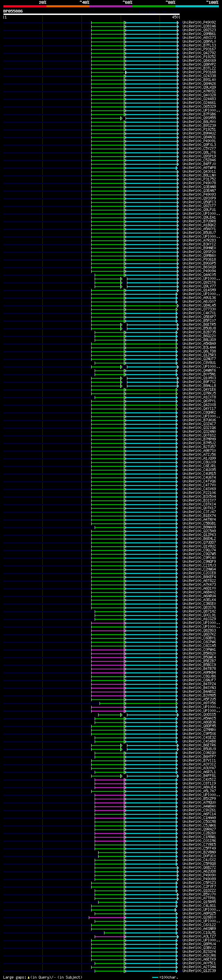Select hit label UniRef100_O24338

pyautogui.click(x=199, y=76)
